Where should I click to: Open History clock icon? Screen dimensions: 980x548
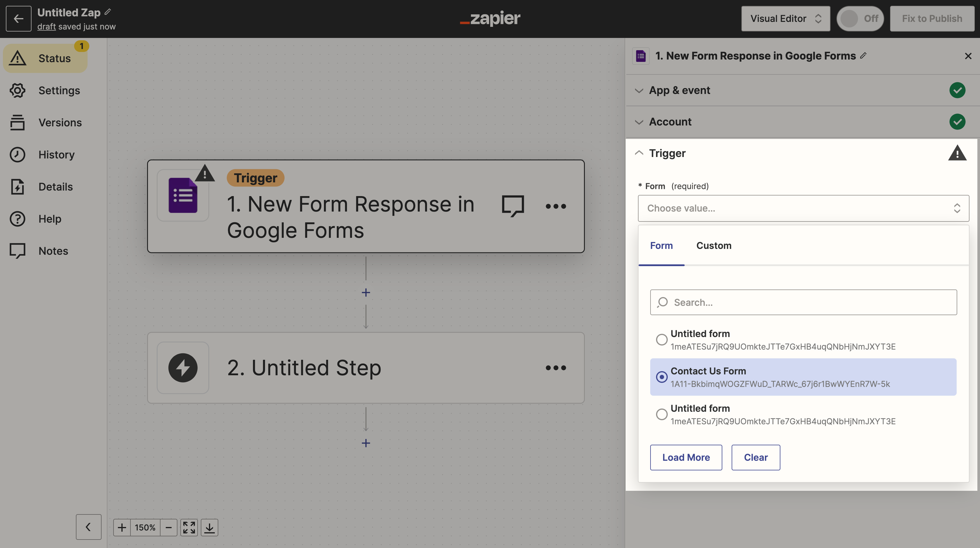(x=18, y=155)
